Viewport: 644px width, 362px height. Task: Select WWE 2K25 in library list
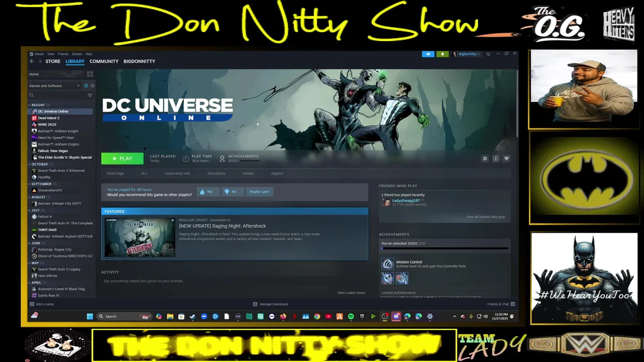pyautogui.click(x=47, y=124)
